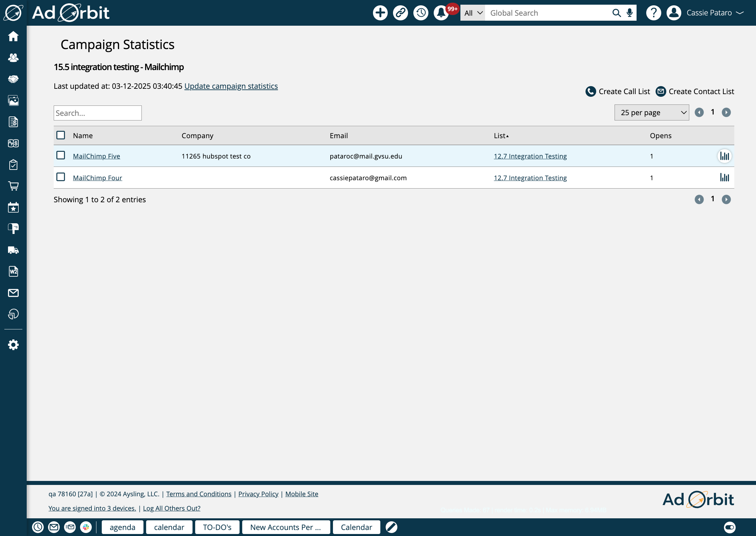Open the W2 document icon in sidebar
Viewport: 756px width, 536px height.
point(13,271)
